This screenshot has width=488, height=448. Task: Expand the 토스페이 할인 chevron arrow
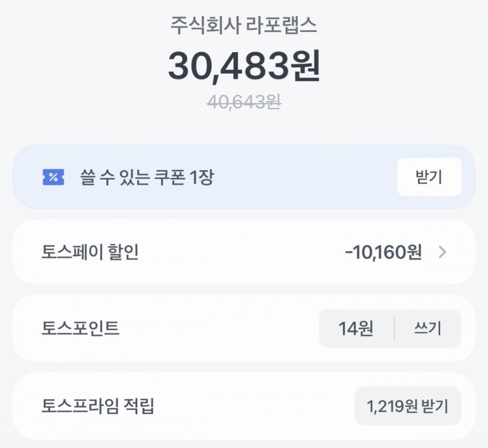pyautogui.click(x=442, y=252)
